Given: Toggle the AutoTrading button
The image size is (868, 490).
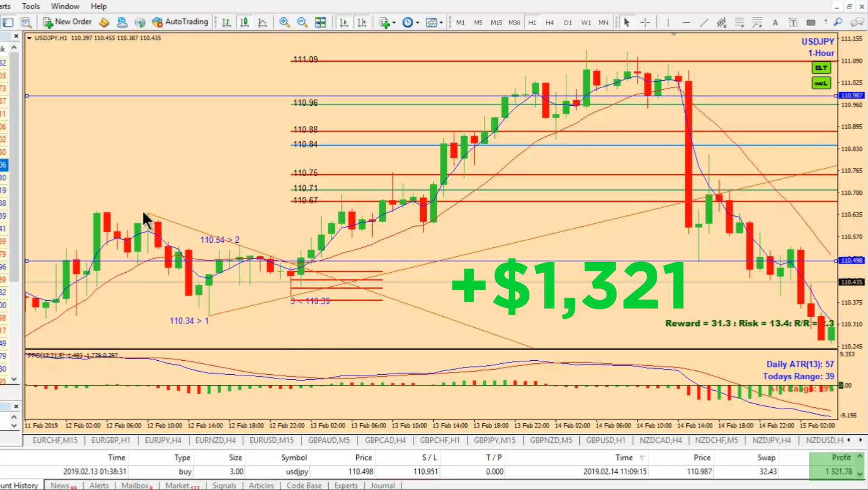Looking at the screenshot, I should coord(180,22).
